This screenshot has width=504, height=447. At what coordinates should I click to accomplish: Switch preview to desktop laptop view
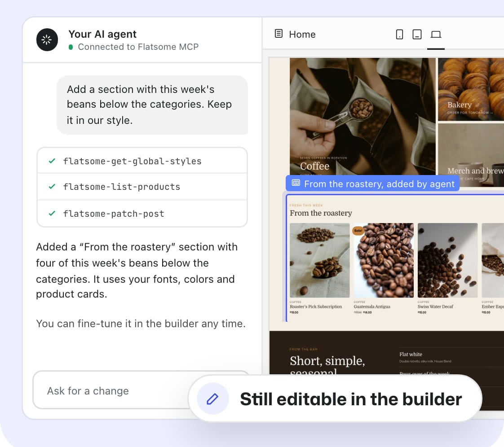[x=436, y=35]
